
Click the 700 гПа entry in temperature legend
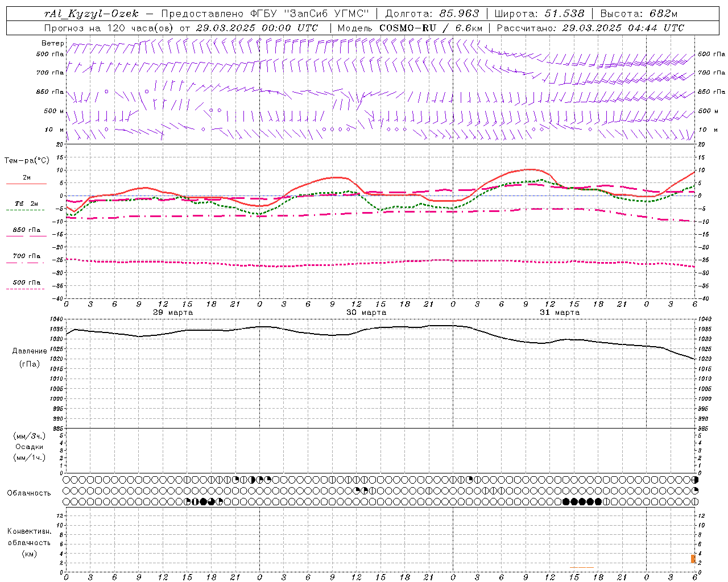[26, 256]
